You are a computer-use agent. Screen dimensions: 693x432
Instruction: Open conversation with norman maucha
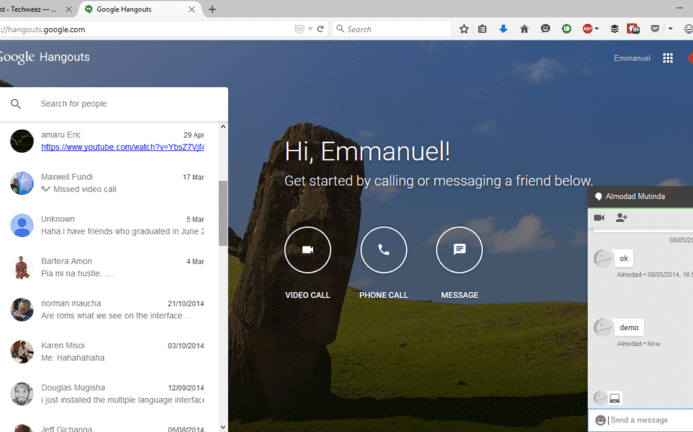(109, 310)
